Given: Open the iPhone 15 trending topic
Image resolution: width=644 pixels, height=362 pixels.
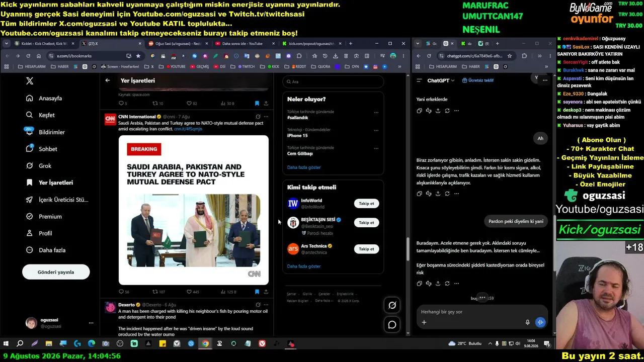Looking at the screenshot, I should tap(297, 136).
